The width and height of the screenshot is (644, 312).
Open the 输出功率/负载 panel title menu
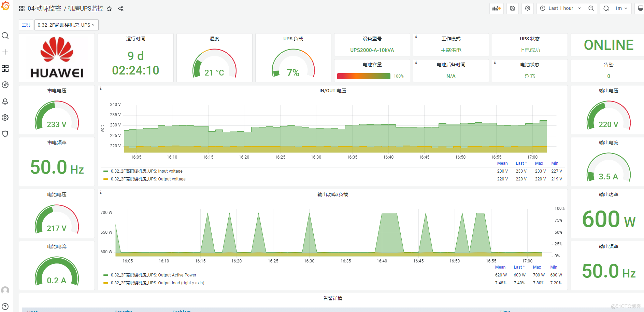(x=333, y=194)
